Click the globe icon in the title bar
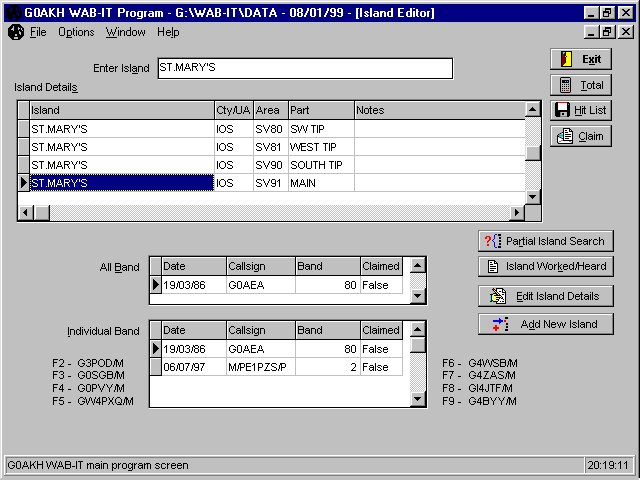Image resolution: width=640 pixels, height=480 pixels. click(x=13, y=13)
